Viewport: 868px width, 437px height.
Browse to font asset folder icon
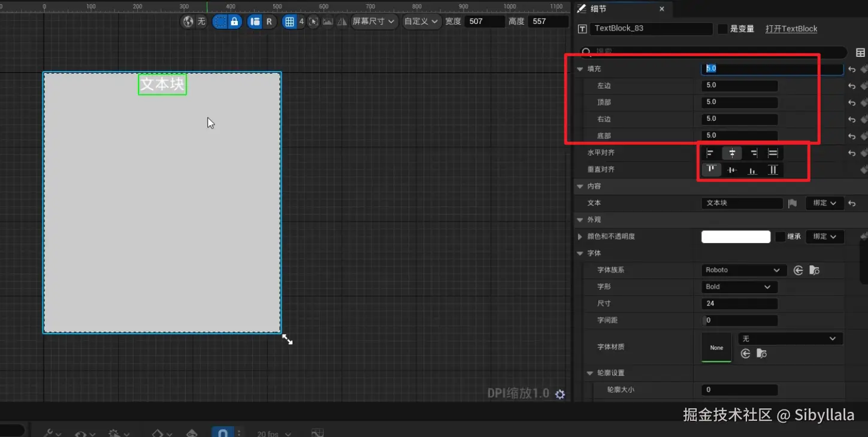pos(814,271)
